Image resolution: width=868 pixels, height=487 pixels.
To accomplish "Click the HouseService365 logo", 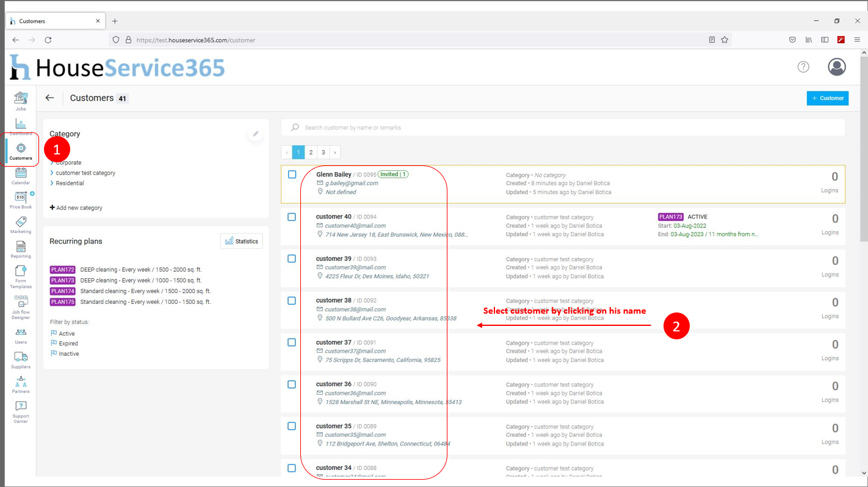I will (x=117, y=68).
